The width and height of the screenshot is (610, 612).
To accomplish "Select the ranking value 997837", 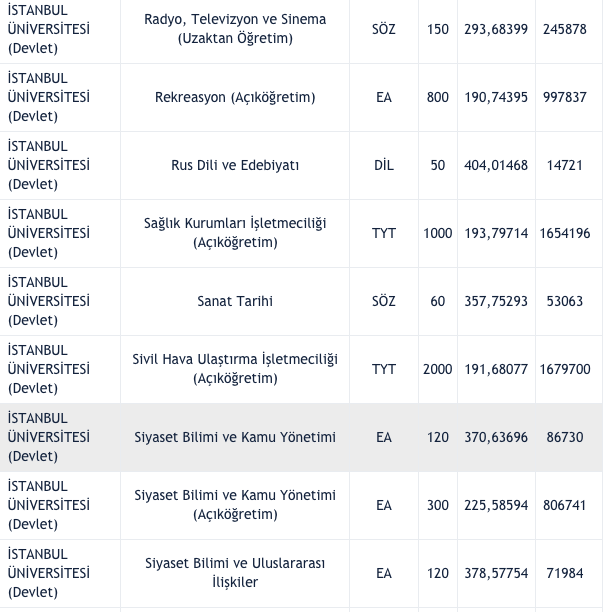I will click(x=564, y=97).
